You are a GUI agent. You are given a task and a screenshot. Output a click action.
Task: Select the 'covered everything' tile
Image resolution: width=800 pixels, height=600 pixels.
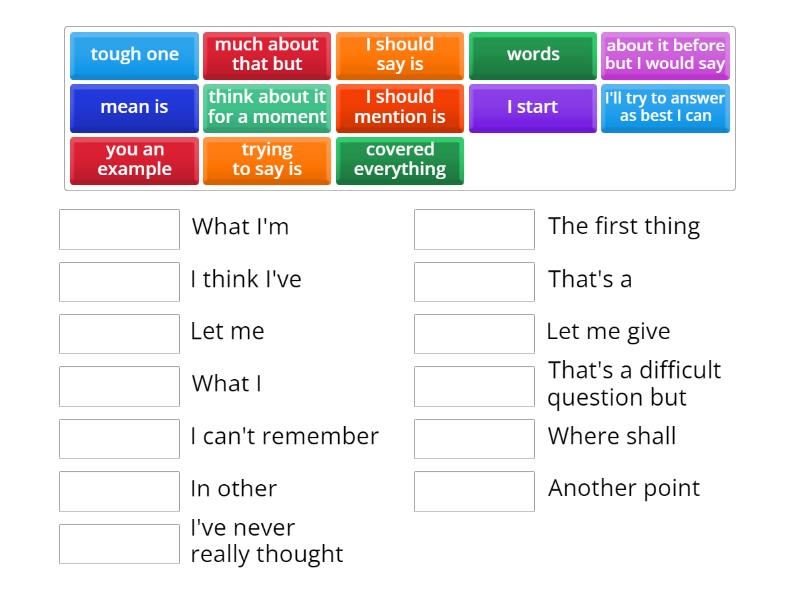[x=400, y=160]
